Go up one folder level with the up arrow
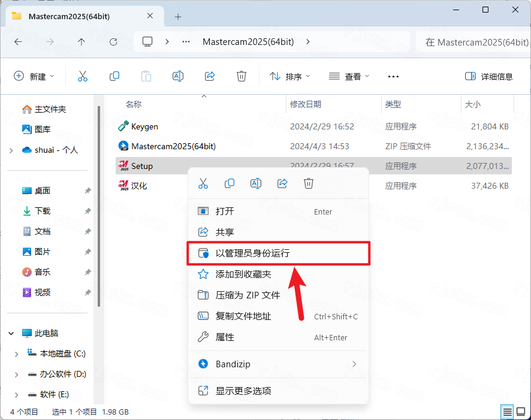Viewport: 531px width, 420px height. pyautogui.click(x=82, y=41)
